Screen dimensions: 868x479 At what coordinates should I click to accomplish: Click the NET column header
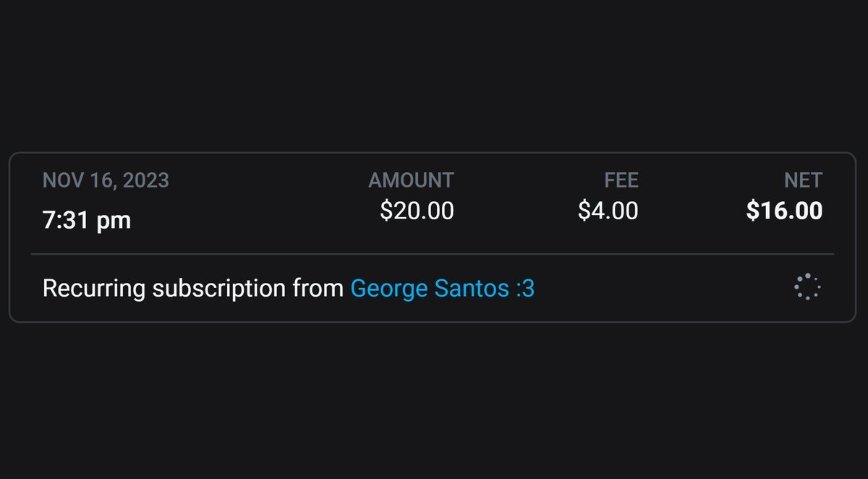tap(804, 180)
